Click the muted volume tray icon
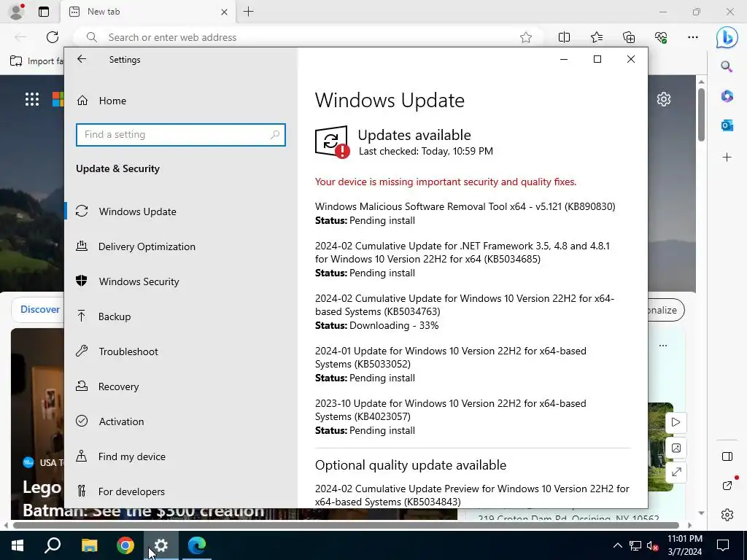Screen dimensions: 747x560 click(653, 545)
